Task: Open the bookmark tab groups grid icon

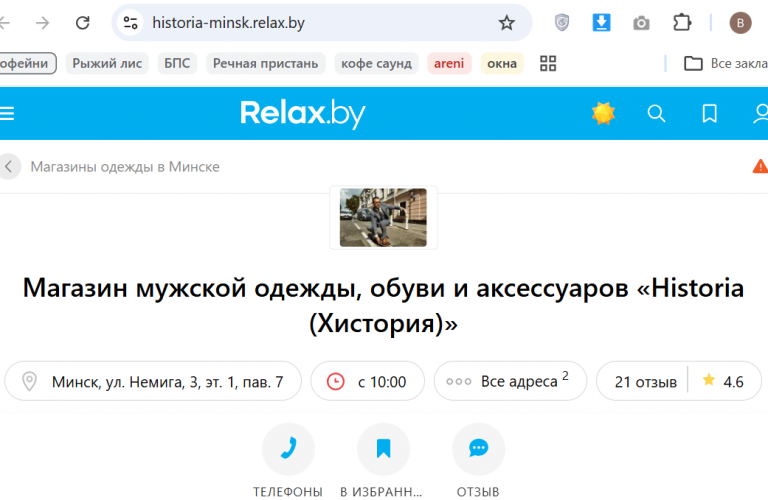Action: [x=548, y=63]
